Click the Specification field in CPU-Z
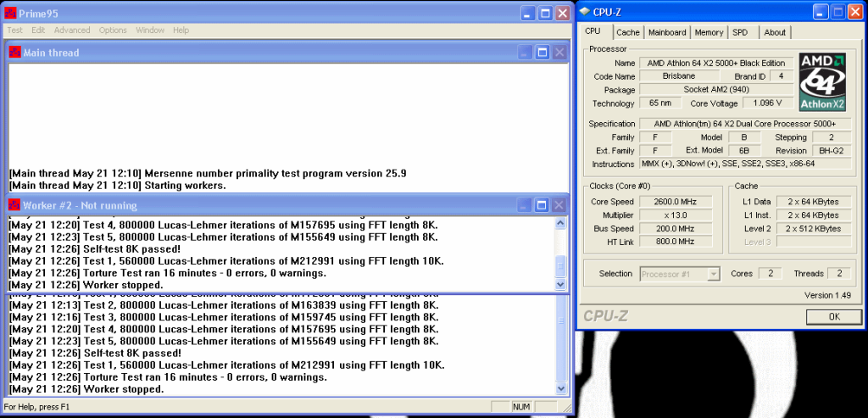This screenshot has height=418, width=868. click(x=745, y=124)
